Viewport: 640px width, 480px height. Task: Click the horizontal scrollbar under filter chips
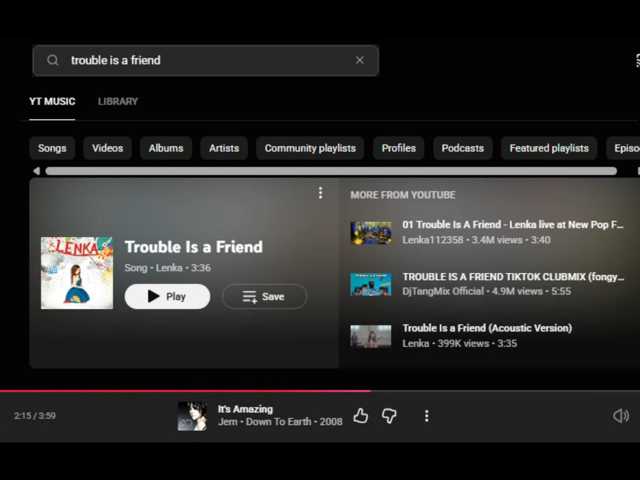click(331, 171)
